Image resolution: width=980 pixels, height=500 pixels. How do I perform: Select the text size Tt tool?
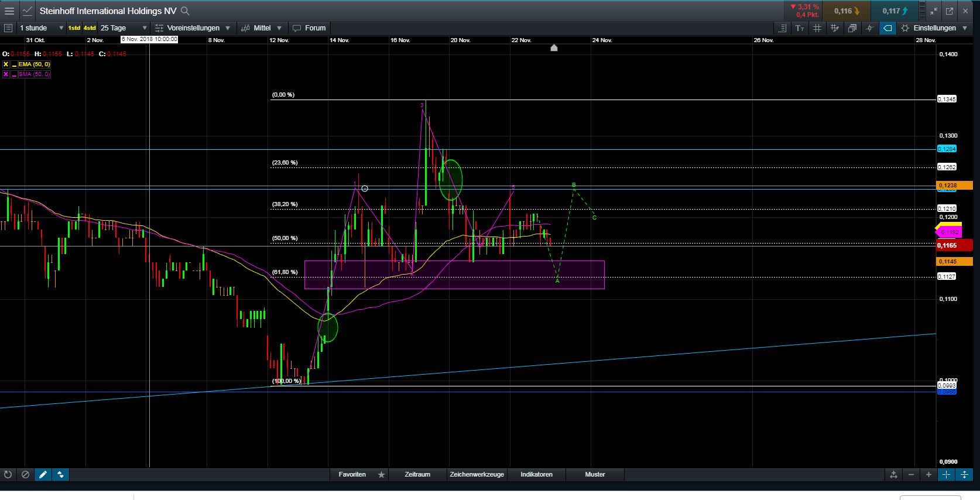coord(800,28)
